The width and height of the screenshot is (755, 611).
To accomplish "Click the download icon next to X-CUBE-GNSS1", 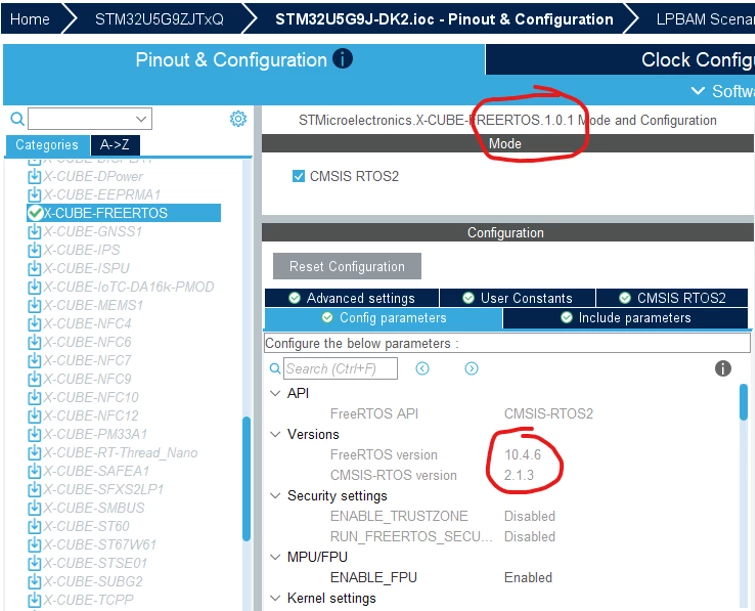I will pyautogui.click(x=34, y=232).
